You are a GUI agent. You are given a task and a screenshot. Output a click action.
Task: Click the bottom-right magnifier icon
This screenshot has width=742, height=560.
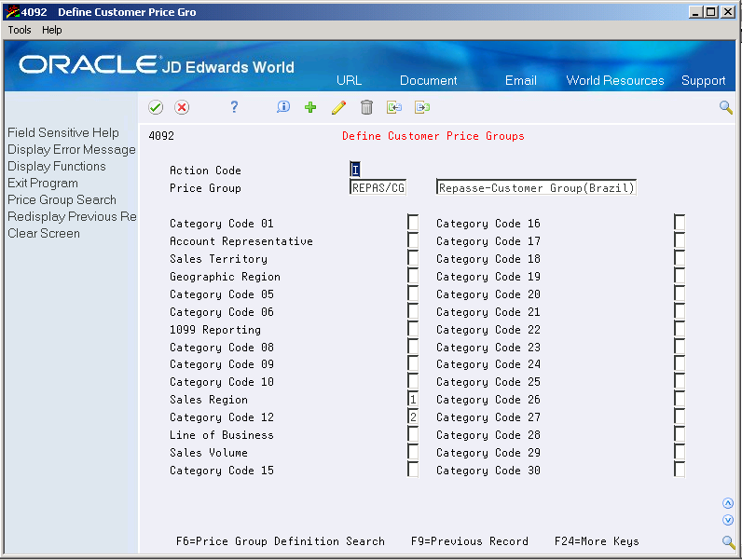click(x=728, y=542)
